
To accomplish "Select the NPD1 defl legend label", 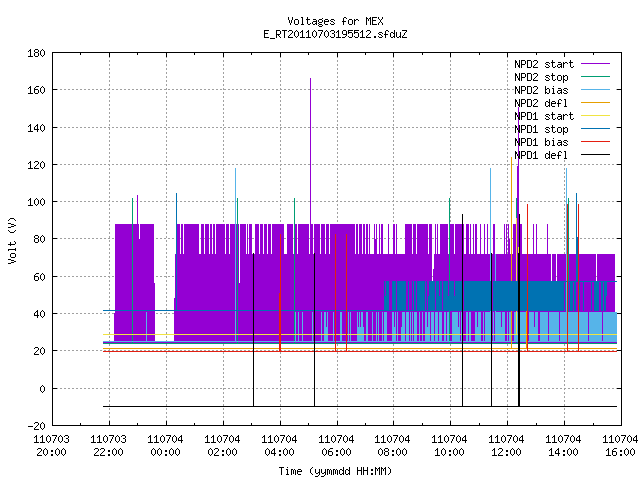I will (541, 155).
